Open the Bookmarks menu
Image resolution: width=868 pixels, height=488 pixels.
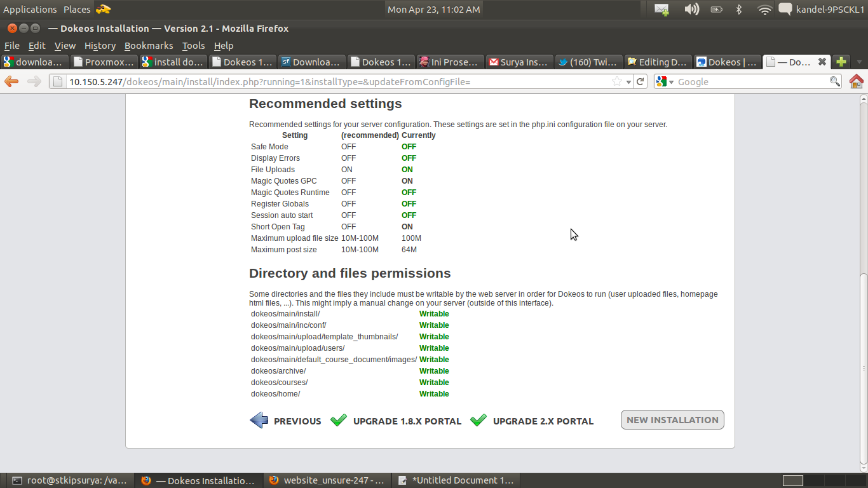(x=149, y=46)
